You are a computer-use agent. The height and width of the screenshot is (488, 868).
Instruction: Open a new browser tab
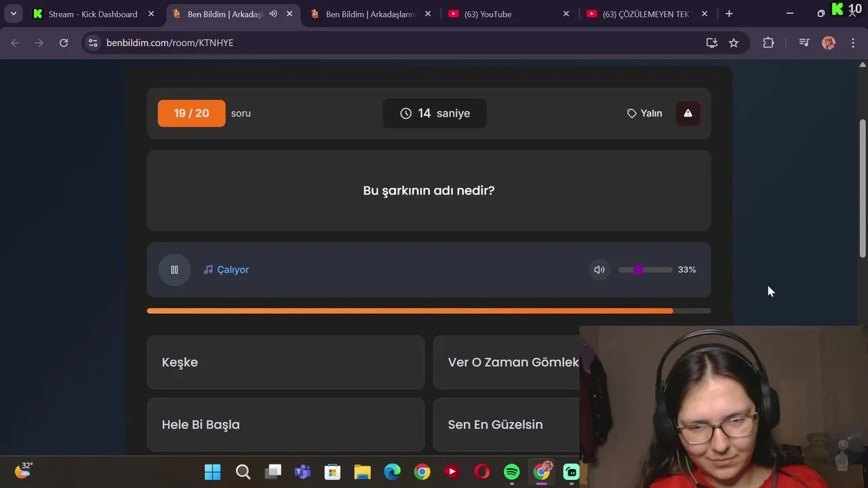(729, 14)
